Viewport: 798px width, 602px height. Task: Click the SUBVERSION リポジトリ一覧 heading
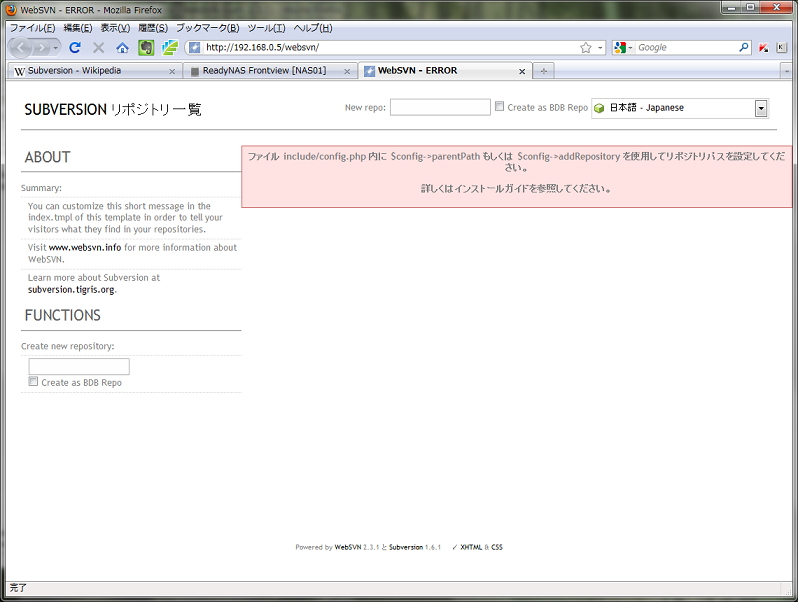[x=113, y=109]
